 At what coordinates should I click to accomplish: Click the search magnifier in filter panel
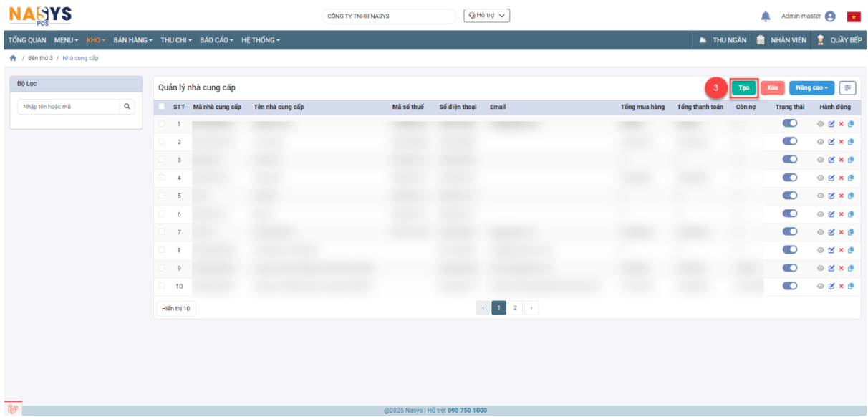127,107
